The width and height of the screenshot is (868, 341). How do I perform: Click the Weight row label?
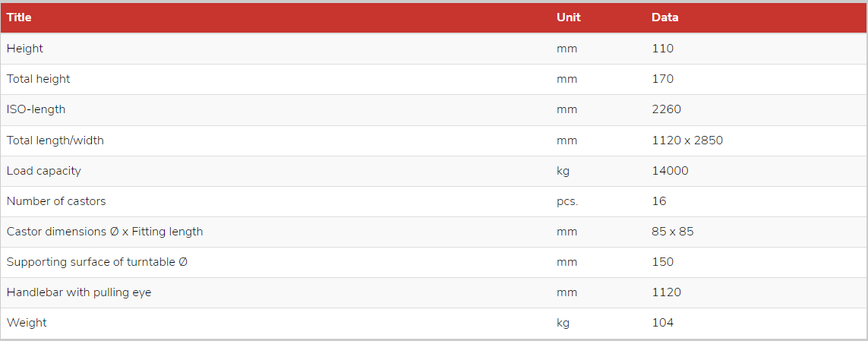tap(27, 324)
